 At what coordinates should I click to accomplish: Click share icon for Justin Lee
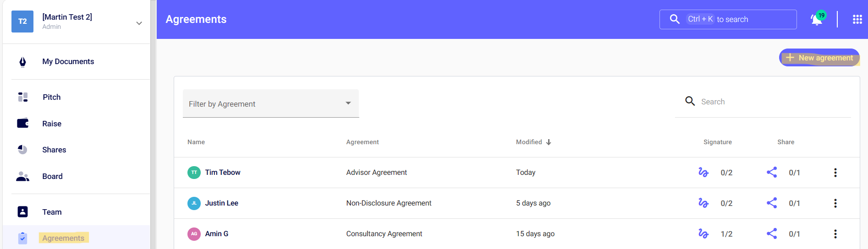(772, 203)
